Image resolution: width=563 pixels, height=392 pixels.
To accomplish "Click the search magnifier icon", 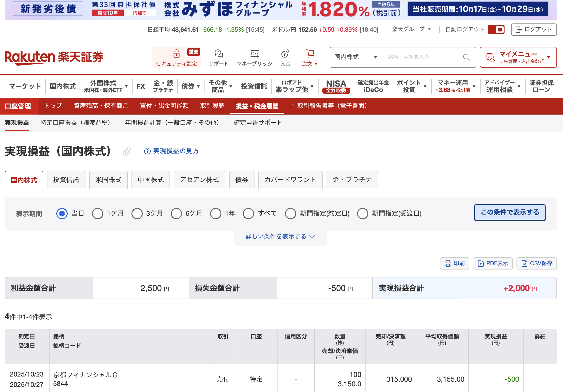I will [466, 57].
